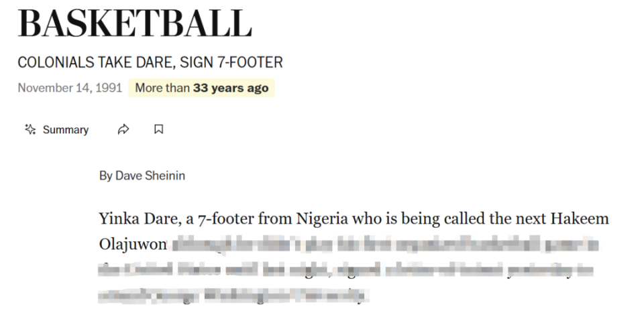Image resolution: width=644 pixels, height=317 pixels.
Task: Open author page for Dave Sheinin
Action: tap(150, 176)
